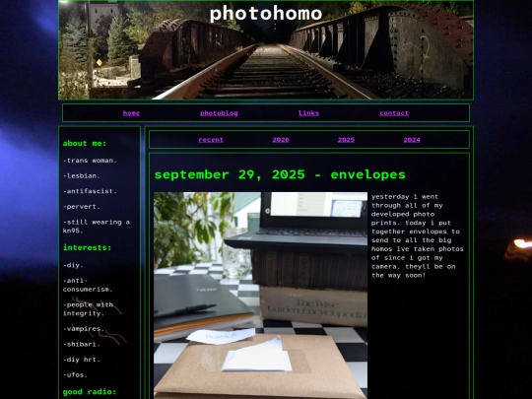This screenshot has width=532, height=399.
Task: Click the post text starting 'yesterday i went'
Action: coord(418,236)
